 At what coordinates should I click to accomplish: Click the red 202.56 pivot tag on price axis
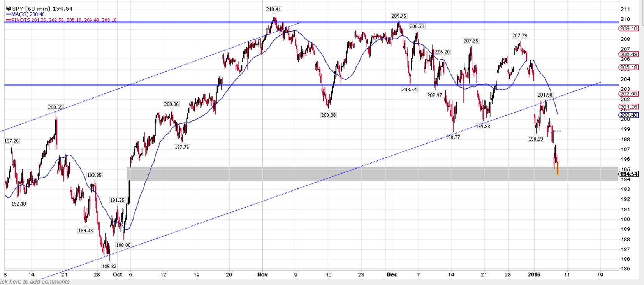629,94
